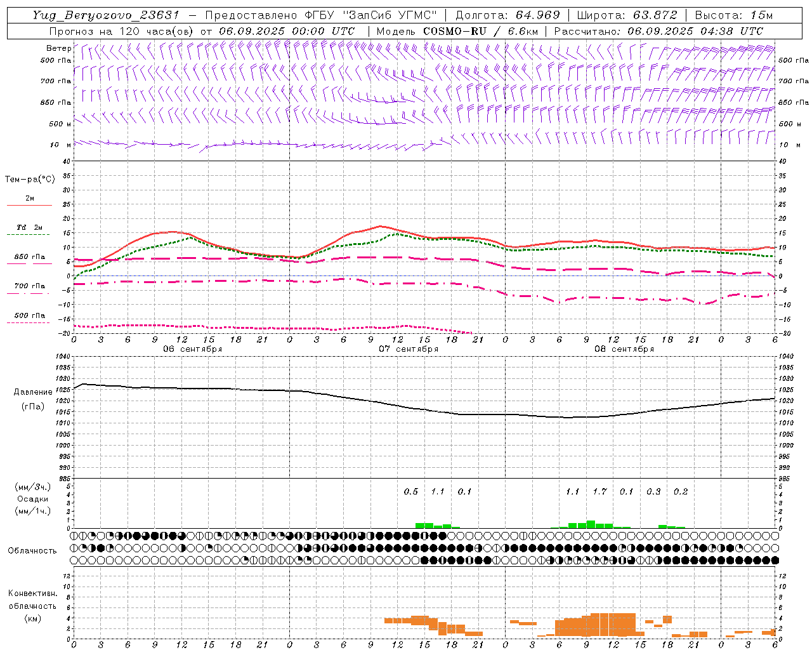Screen dimensions: 812x650
Task: Click the Давление panel label
Action: 33,392
